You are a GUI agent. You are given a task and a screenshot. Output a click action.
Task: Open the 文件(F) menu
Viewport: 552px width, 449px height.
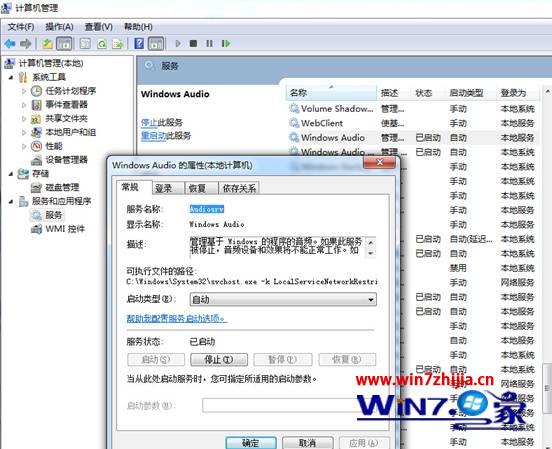pyautogui.click(x=21, y=27)
